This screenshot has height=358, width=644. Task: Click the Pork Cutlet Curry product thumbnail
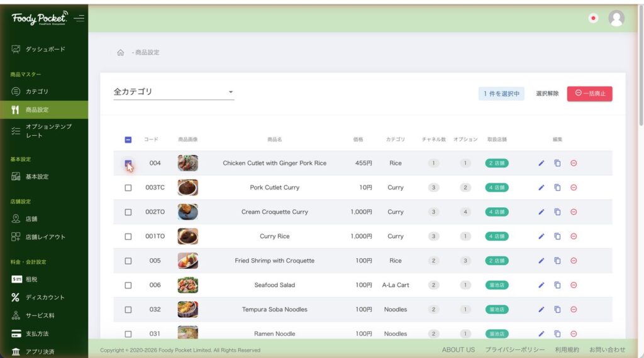[x=187, y=187]
